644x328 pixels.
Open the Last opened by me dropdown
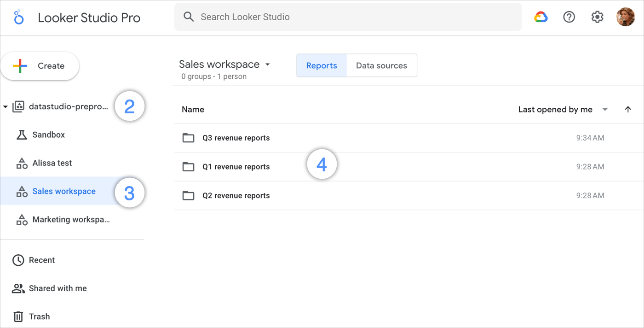[604, 109]
